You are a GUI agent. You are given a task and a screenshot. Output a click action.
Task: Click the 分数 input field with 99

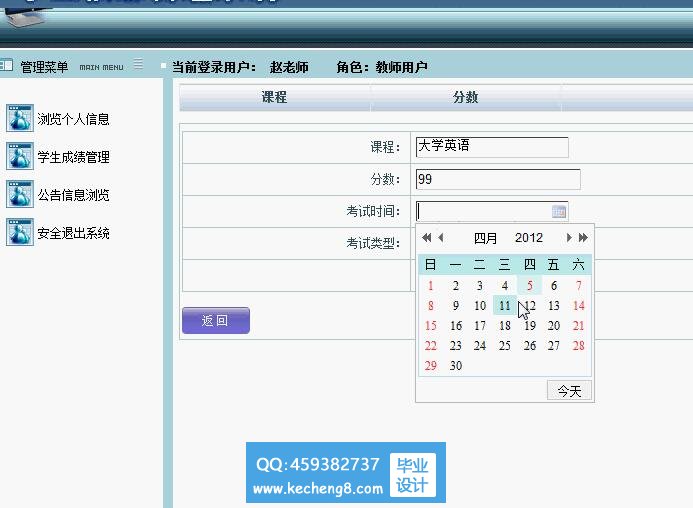[498, 180]
